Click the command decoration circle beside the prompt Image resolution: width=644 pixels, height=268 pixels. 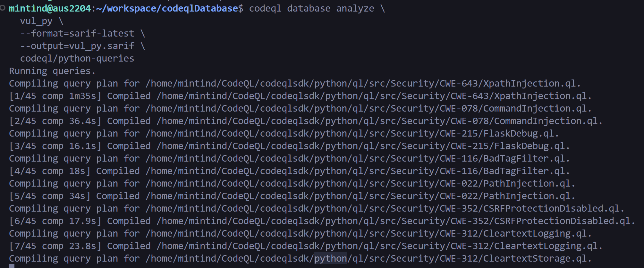click(3, 8)
